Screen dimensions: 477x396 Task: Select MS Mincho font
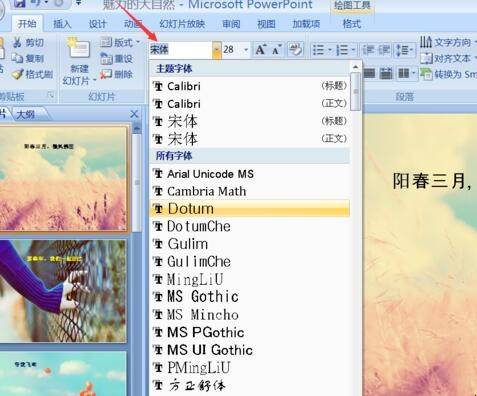pyautogui.click(x=249, y=315)
